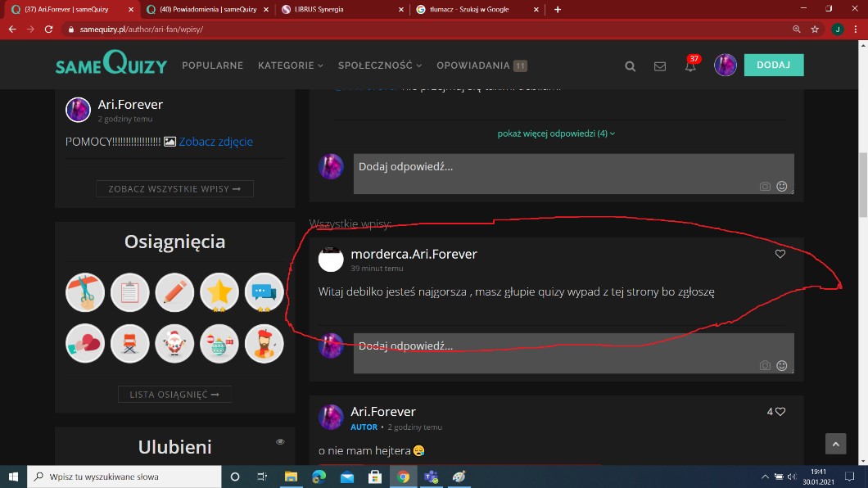Image resolution: width=868 pixels, height=488 pixels.
Task: Open the site search magnifier icon
Action: [630, 66]
